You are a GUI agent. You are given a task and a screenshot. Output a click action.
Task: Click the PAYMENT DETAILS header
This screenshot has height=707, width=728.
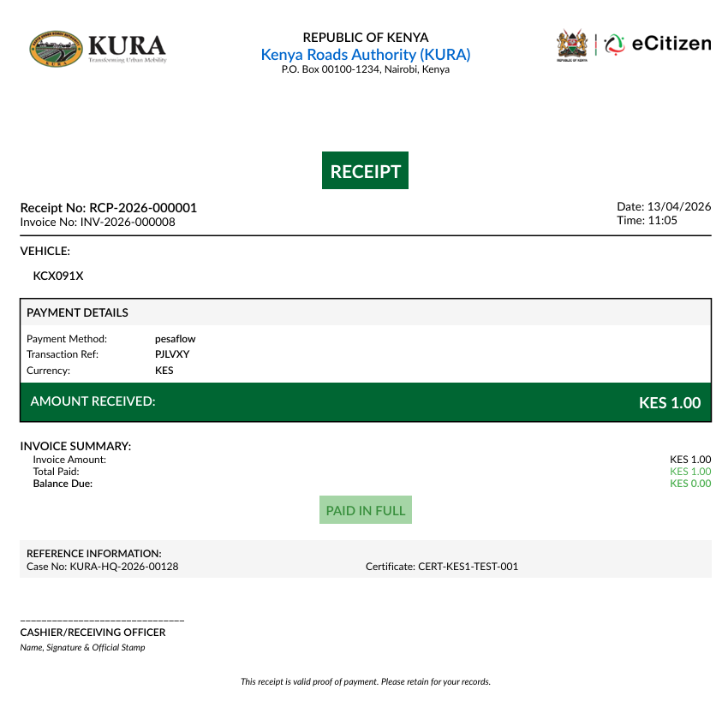pyautogui.click(x=77, y=312)
